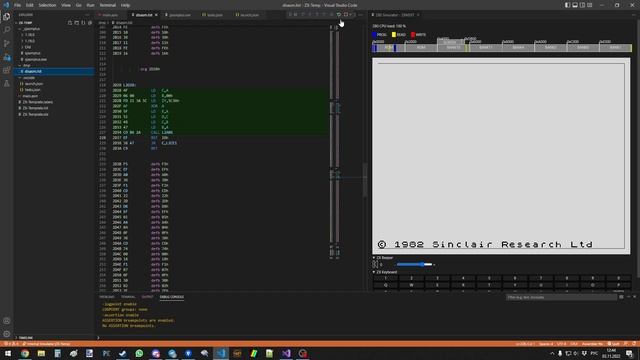
Task: Open the Run and Debug view
Action: pos(7,57)
